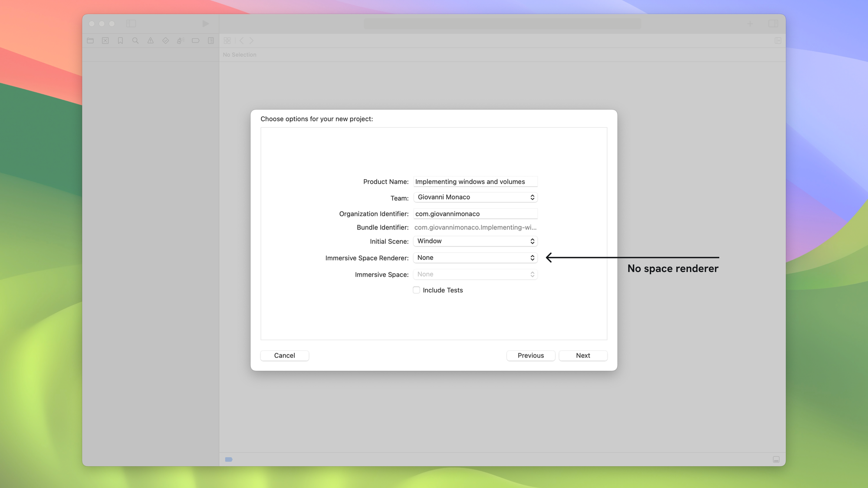Image resolution: width=868 pixels, height=488 pixels.
Task: Click the Previous button
Action: click(x=530, y=355)
